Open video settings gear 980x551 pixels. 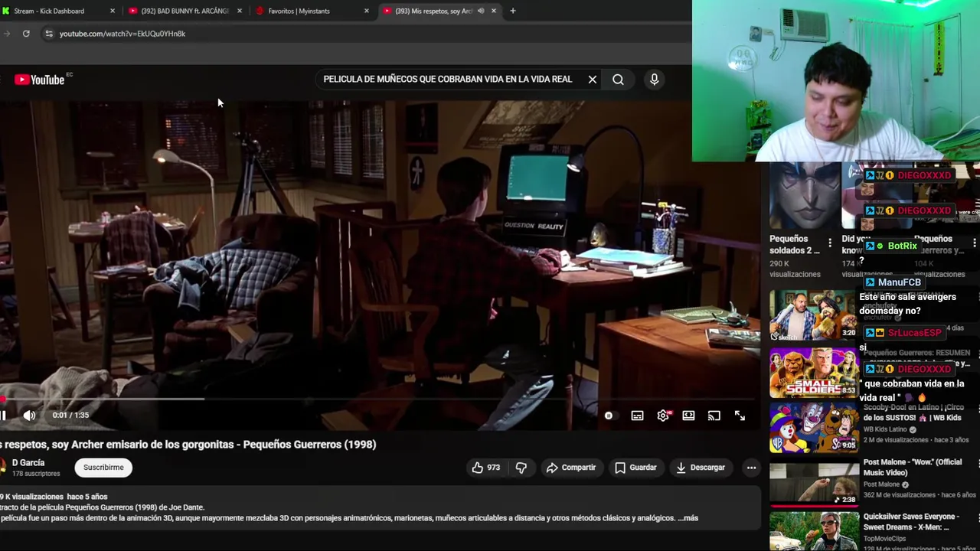[663, 416]
